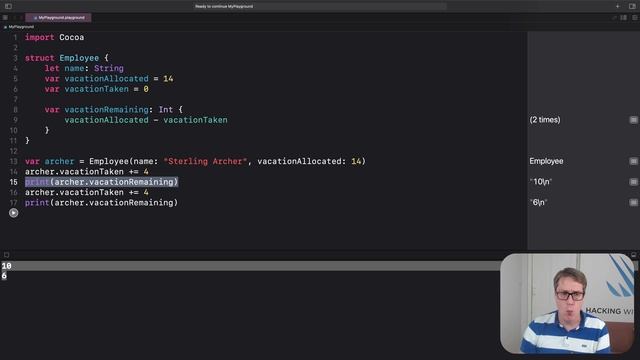
Task: Toggle the inspector panel in the toolbar
Action: pyautogui.click(x=632, y=6)
